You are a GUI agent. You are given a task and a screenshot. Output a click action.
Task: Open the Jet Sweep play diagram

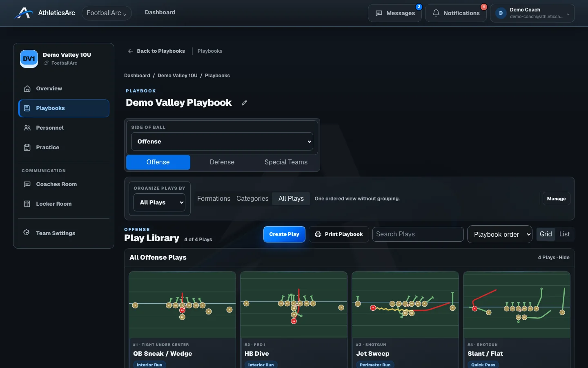pos(405,305)
